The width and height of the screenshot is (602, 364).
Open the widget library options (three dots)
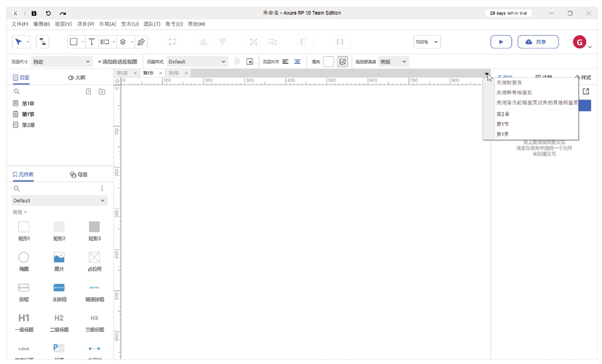click(102, 189)
